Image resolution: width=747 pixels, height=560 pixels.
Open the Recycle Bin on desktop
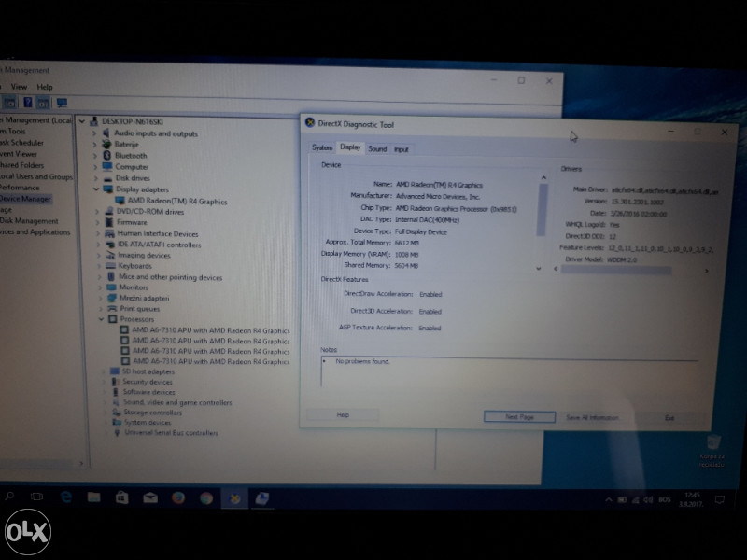(x=712, y=450)
